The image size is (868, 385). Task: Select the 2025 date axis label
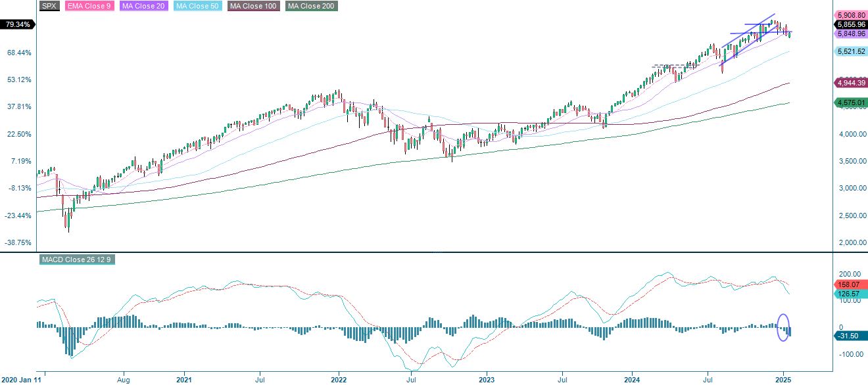point(784,379)
